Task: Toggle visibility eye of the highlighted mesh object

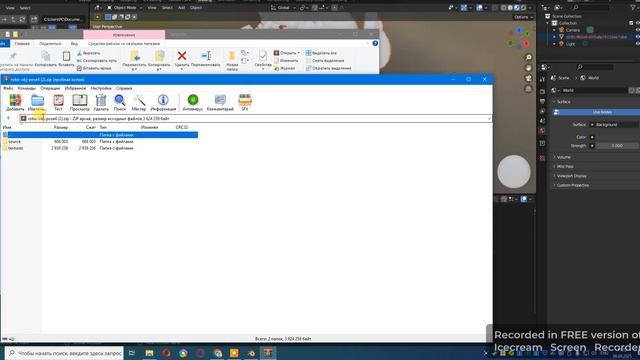Action: 638,37
